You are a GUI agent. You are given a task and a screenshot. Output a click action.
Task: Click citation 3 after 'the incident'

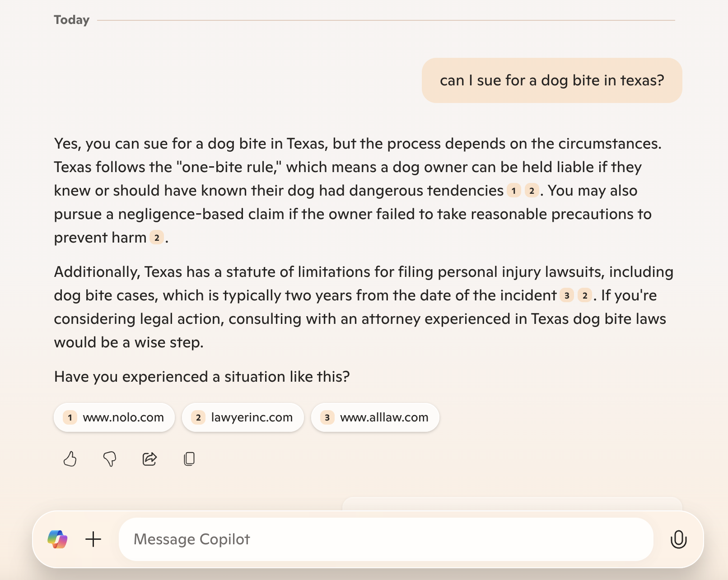[567, 295]
